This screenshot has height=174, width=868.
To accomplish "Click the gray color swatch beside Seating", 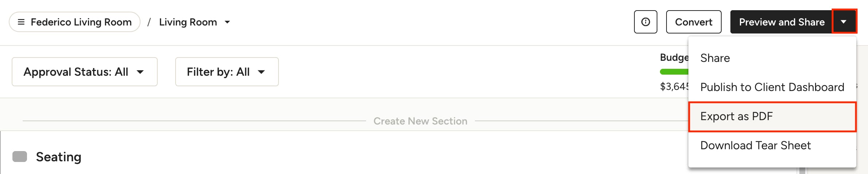I will coord(20,157).
